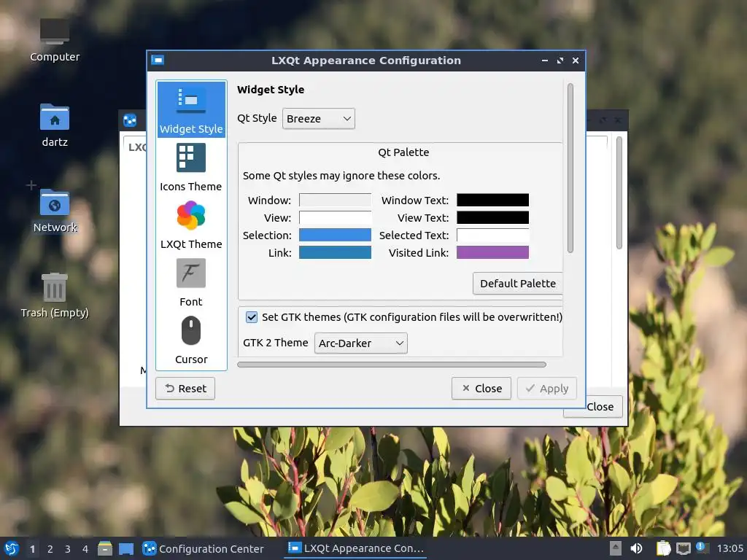Edit the Selection color swatch

tap(335, 236)
